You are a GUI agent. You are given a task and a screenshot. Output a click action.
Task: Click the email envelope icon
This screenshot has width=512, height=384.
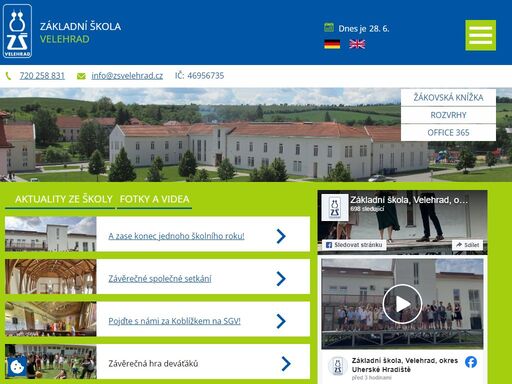point(81,76)
